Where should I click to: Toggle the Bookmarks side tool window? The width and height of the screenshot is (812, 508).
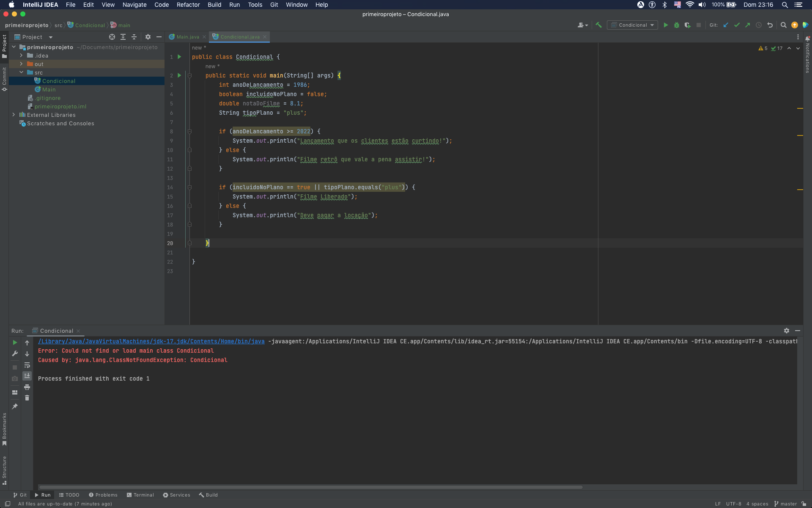click(4, 429)
